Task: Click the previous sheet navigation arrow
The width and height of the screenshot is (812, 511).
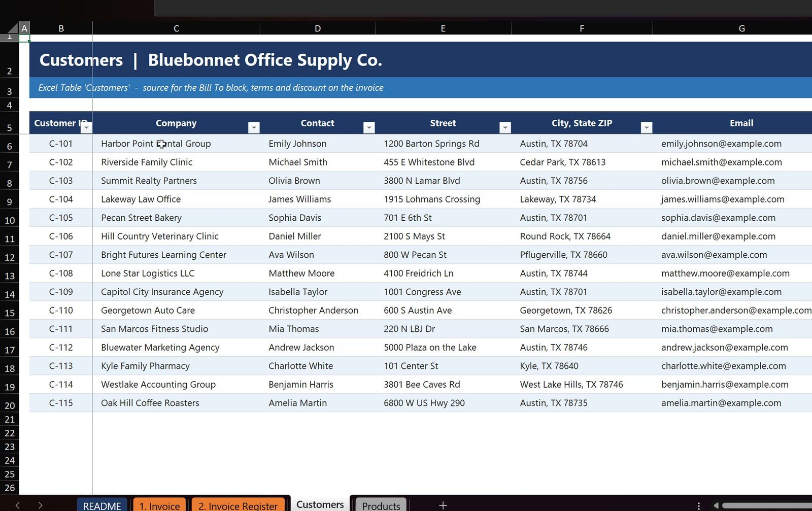Action: [18, 505]
